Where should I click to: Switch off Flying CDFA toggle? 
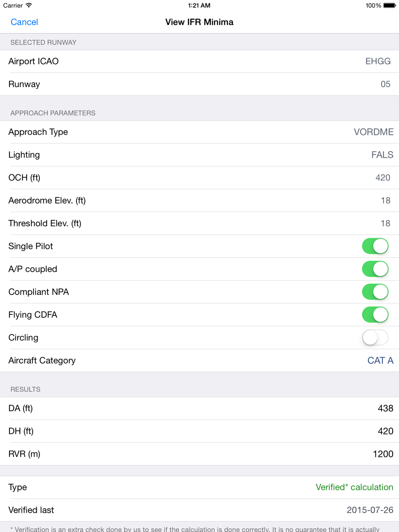tap(375, 314)
